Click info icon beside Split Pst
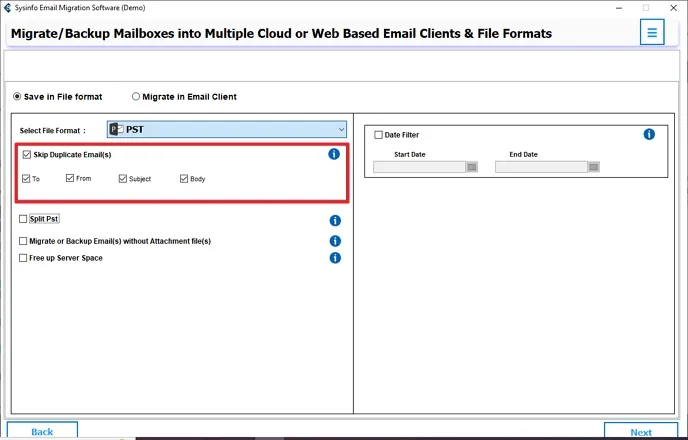The width and height of the screenshot is (688, 440). point(335,220)
